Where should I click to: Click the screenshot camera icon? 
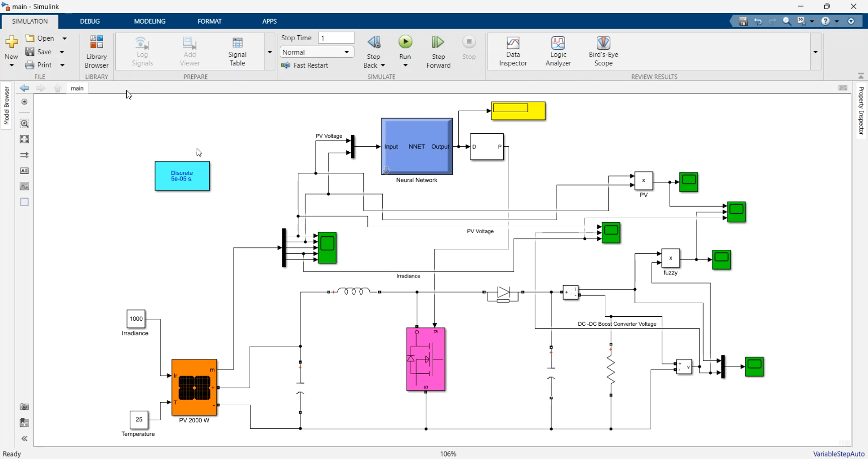click(x=24, y=407)
